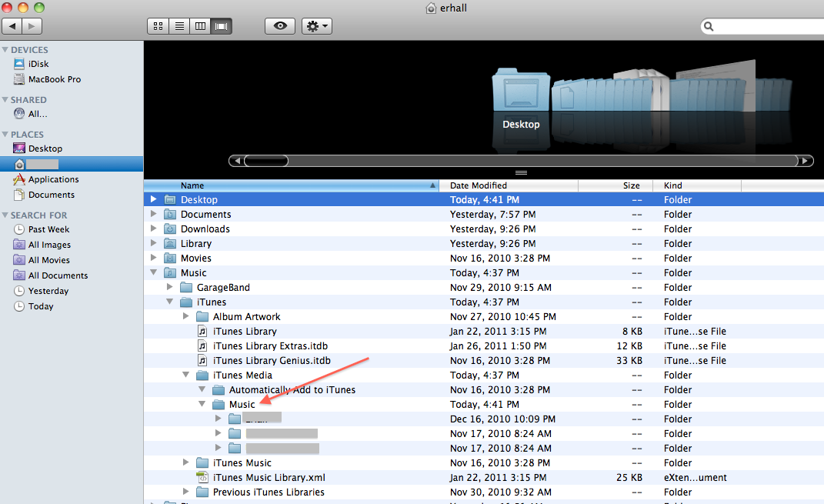Screen dimensions: 824x504
Task: Expand the Album Artwork folder
Action: [186, 316]
